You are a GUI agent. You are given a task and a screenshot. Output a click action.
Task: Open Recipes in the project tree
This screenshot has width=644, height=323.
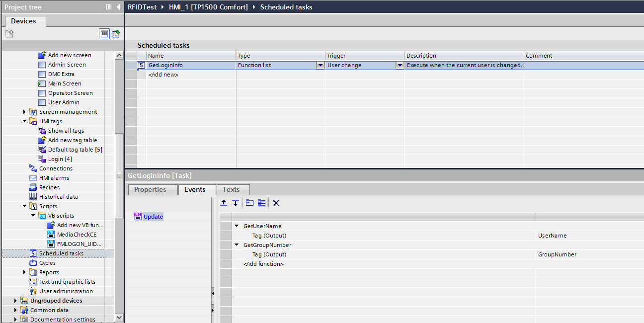point(49,187)
